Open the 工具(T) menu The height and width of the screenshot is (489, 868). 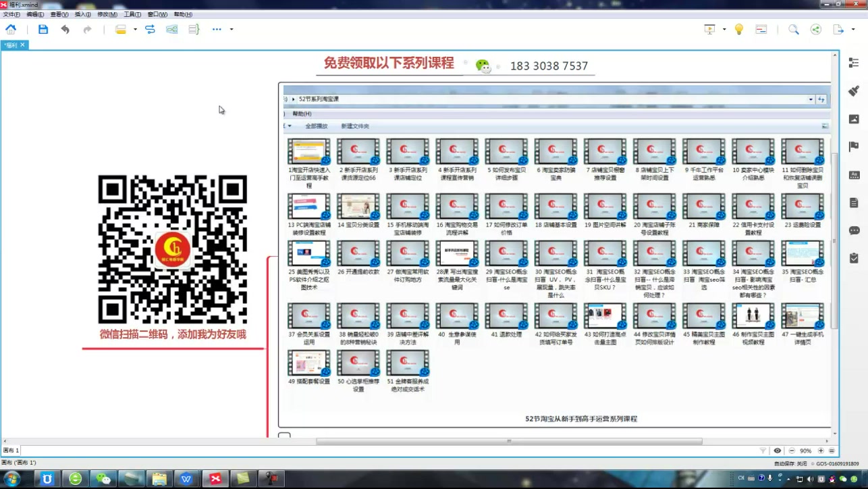[x=132, y=14]
